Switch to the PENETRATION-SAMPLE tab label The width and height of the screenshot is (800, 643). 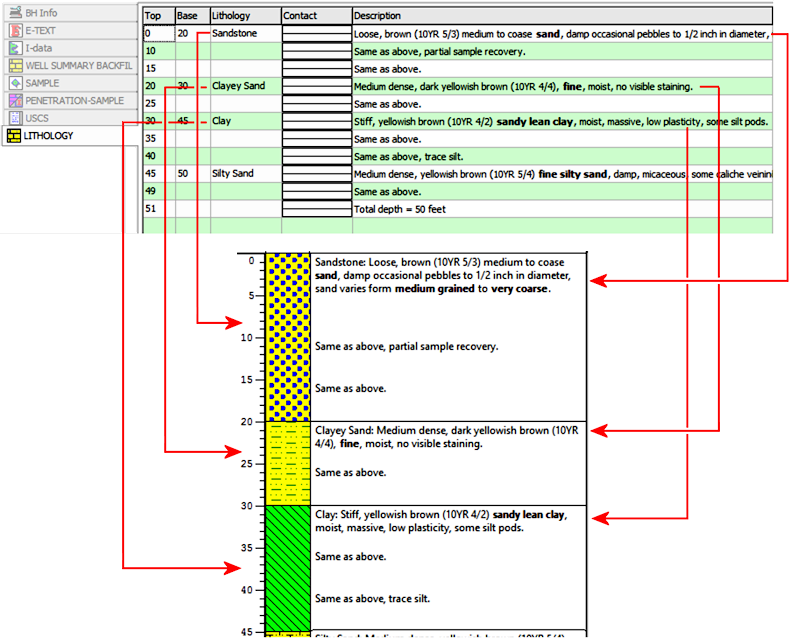pyautogui.click(x=74, y=101)
